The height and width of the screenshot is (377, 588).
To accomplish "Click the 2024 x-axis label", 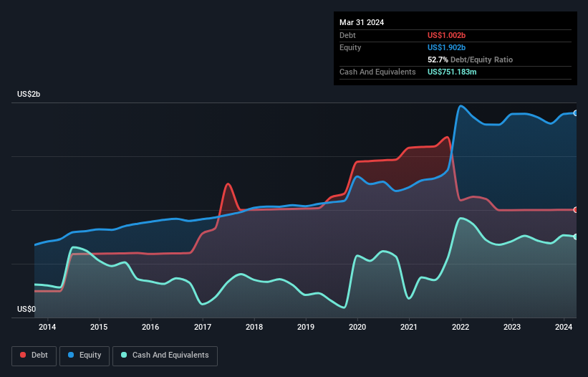I will 564,327.
